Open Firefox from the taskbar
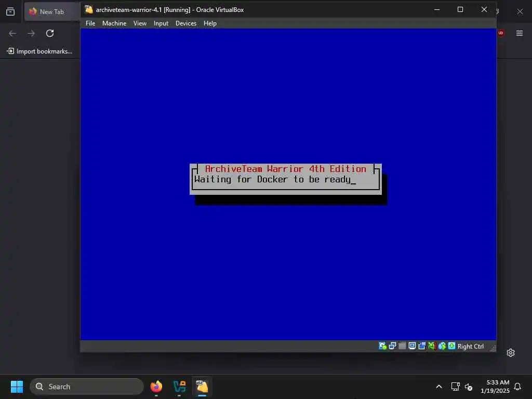The width and height of the screenshot is (532, 399). coord(156,387)
